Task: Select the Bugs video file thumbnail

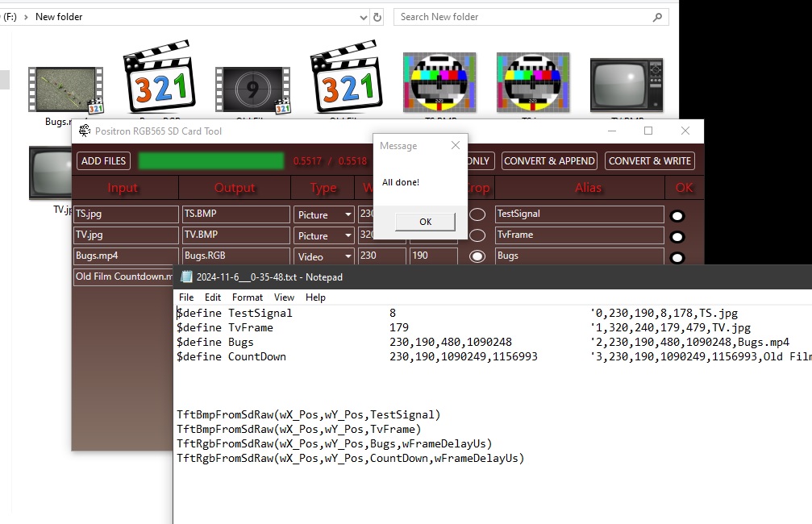Action: [65, 90]
